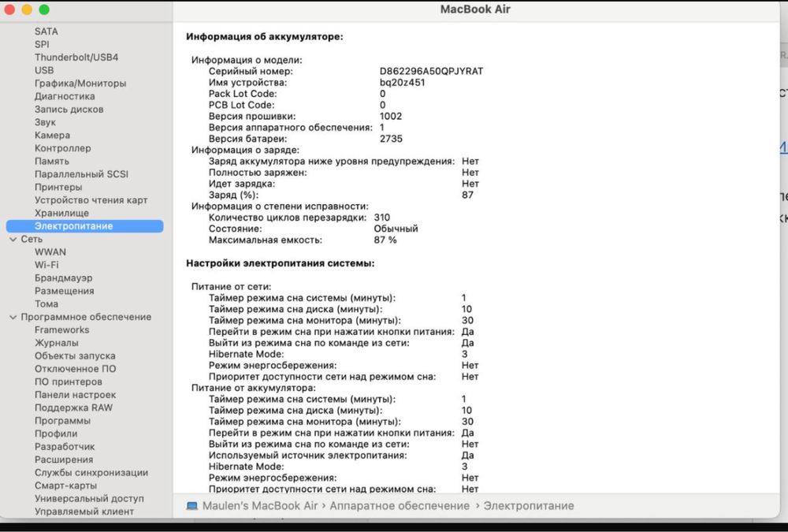Click the Информация об аккумуляторе heading

click(264, 37)
